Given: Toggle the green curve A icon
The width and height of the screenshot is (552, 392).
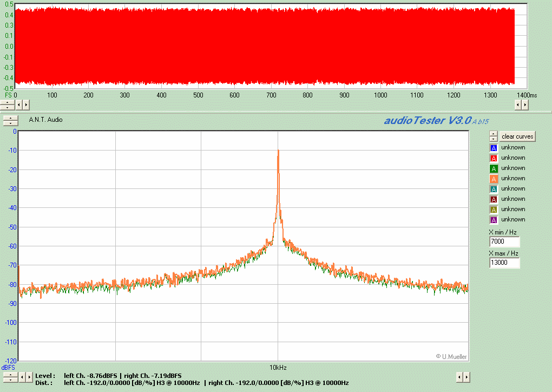Looking at the screenshot, I should pos(493,168).
